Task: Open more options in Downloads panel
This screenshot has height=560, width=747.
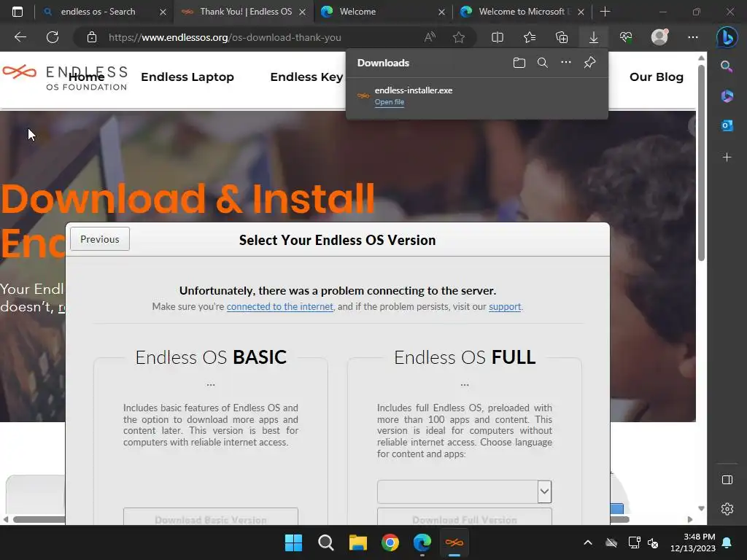Action: pos(565,63)
